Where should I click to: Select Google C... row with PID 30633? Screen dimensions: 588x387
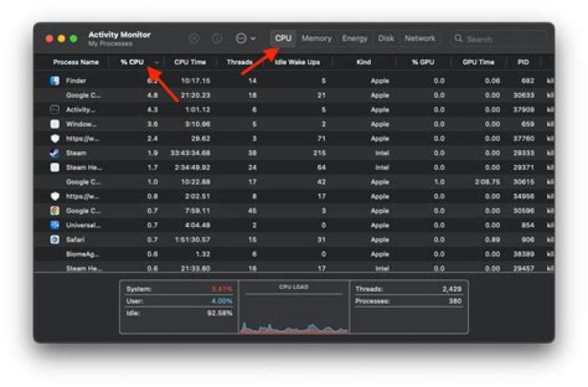[294, 96]
